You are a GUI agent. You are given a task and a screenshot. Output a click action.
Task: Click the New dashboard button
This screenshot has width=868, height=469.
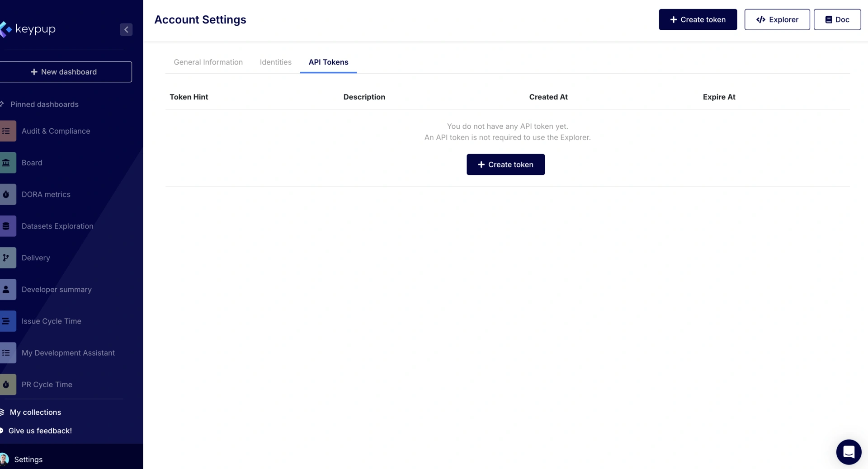pyautogui.click(x=64, y=72)
